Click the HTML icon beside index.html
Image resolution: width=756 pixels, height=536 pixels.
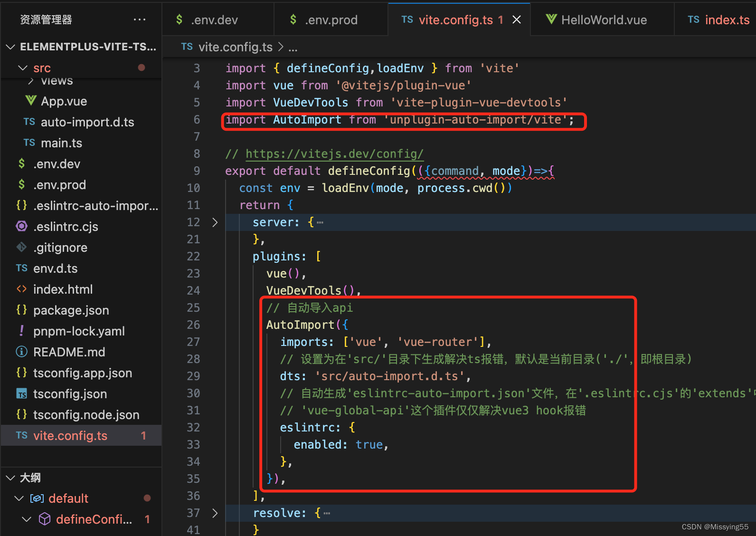(22, 289)
